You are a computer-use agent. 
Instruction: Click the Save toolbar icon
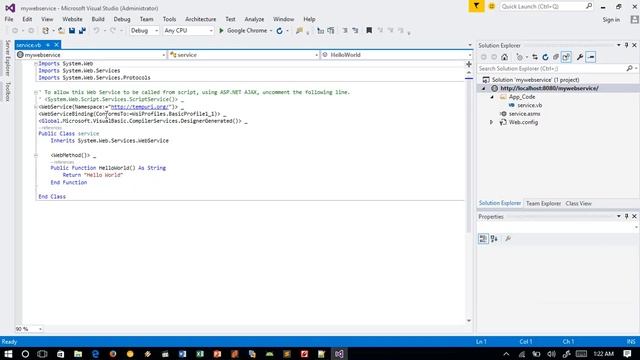72,31
